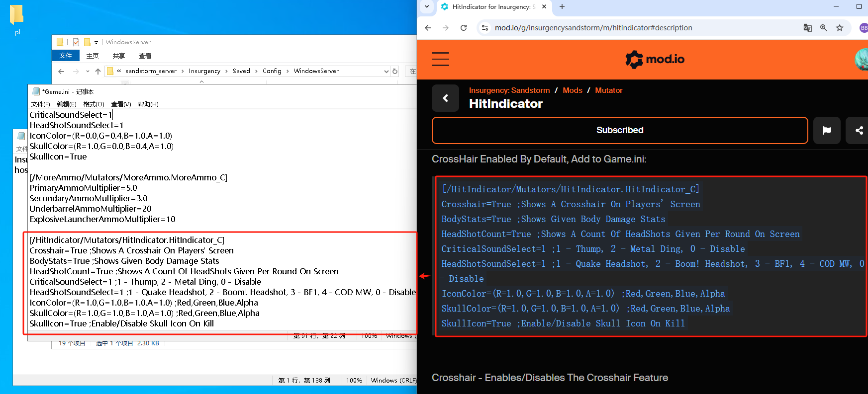Close the HitIndicator browser tab
The width and height of the screenshot is (868, 394).
544,6
